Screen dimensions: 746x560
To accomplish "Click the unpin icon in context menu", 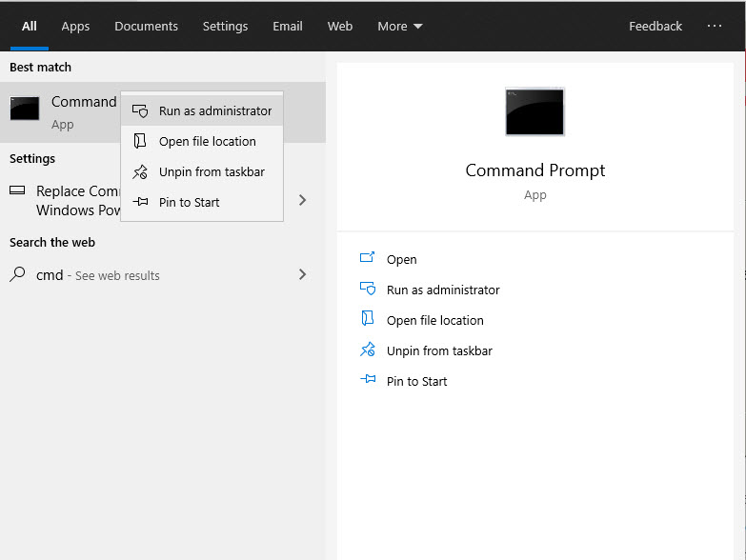I will pyautogui.click(x=140, y=172).
